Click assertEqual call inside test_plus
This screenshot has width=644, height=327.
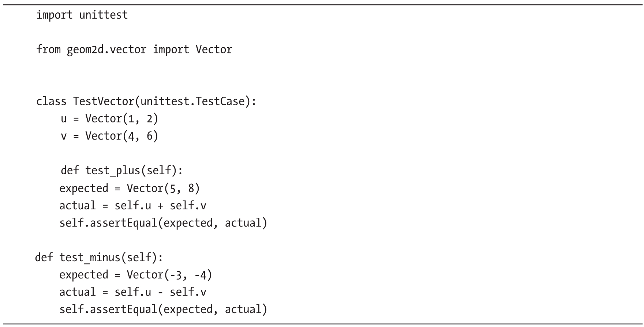(123, 223)
